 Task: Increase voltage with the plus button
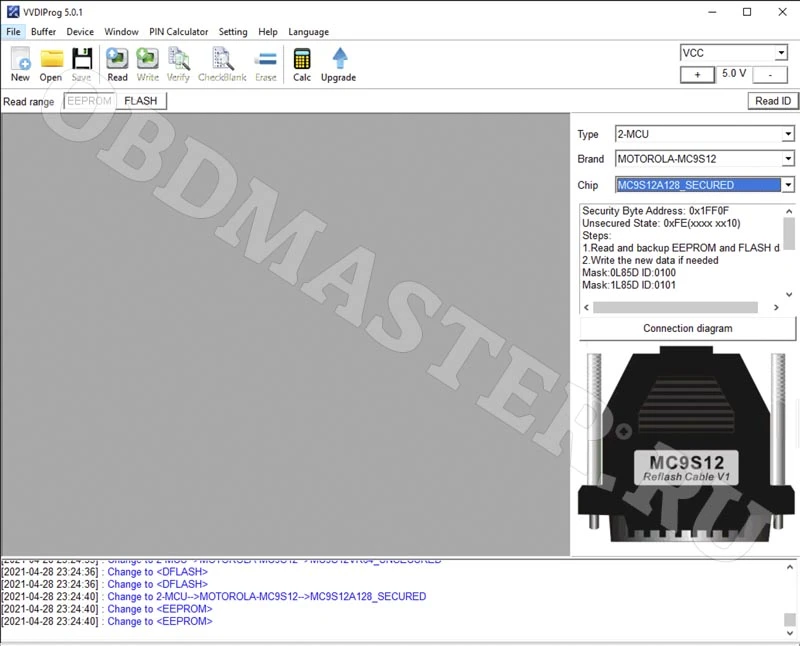(x=697, y=75)
